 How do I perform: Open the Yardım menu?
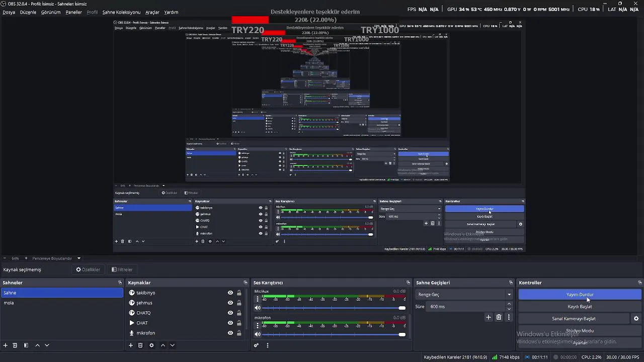click(x=171, y=12)
